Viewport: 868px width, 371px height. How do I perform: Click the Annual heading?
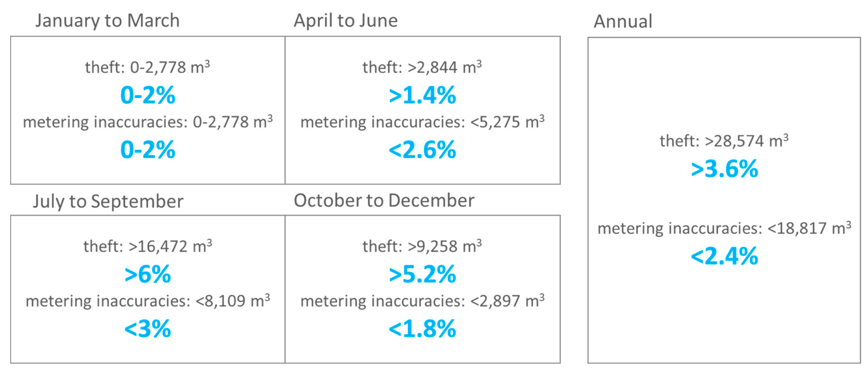coord(623,22)
